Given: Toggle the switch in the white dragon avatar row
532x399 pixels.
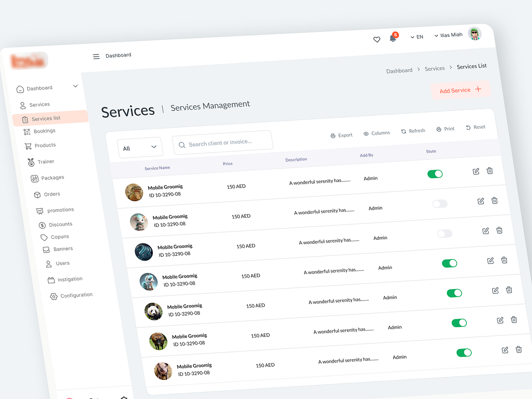Looking at the screenshot, I should (450, 263).
